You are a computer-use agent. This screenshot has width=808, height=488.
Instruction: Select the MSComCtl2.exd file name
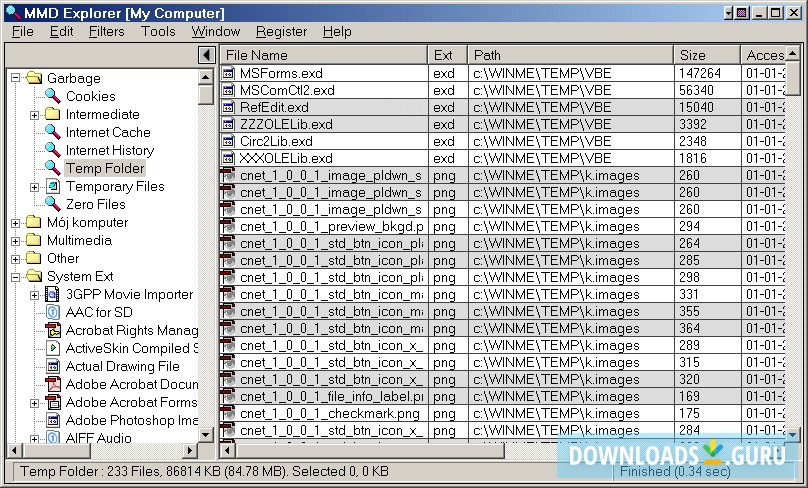[287, 90]
